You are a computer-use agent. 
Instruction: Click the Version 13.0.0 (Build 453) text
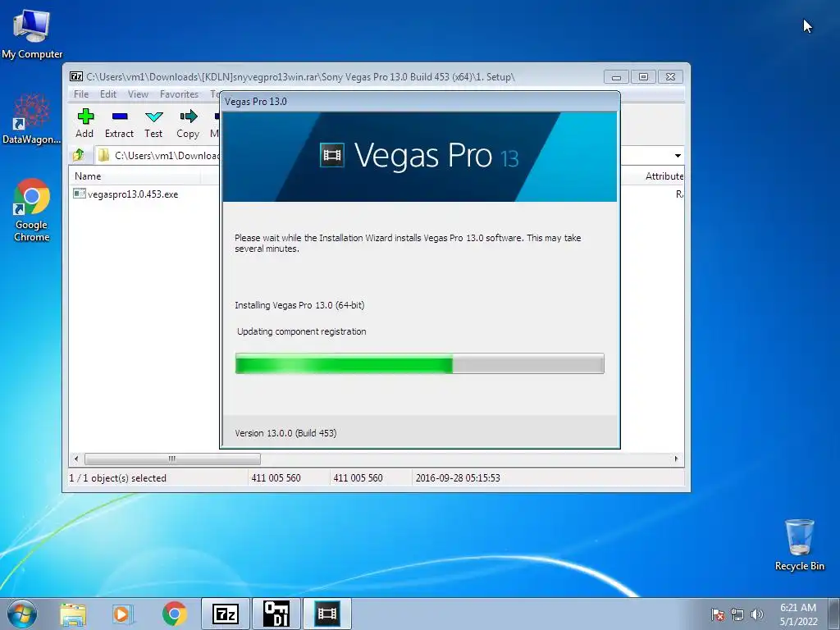[x=285, y=433]
